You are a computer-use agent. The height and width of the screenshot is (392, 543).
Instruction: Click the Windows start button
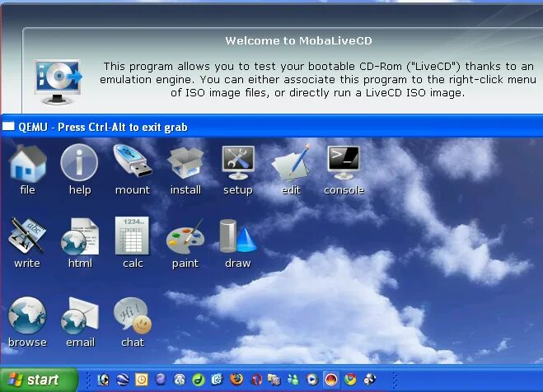click(39, 380)
